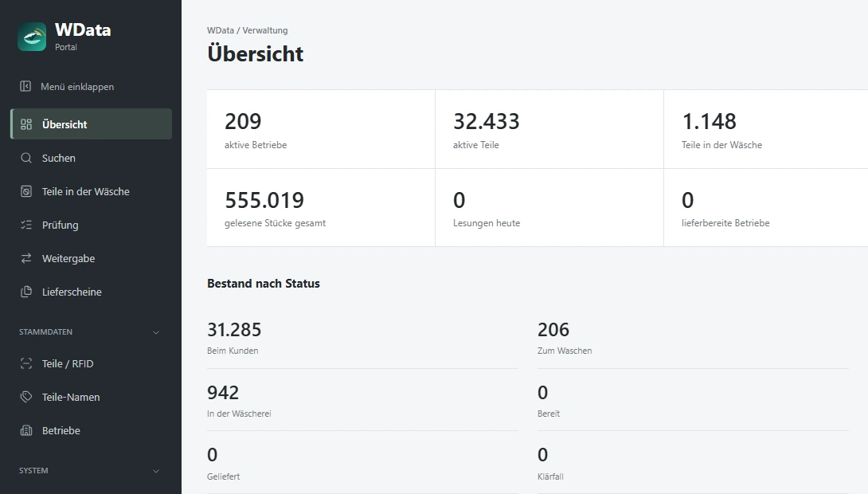Screen dimensions: 868x494
Task: Select the Lesungen heute card
Action: tap(549, 208)
